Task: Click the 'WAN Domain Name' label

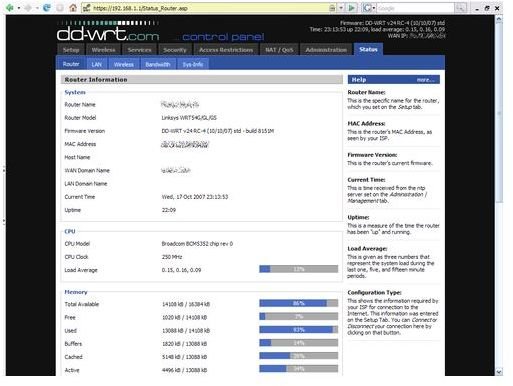Action: (87, 170)
